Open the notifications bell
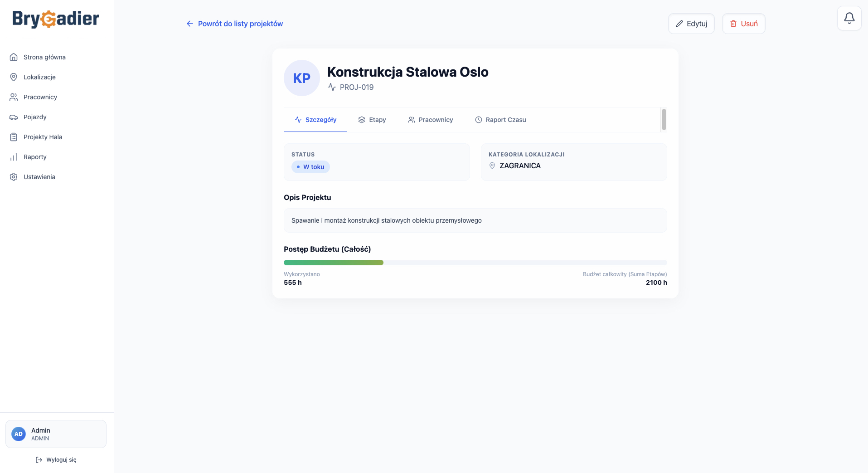 849,18
